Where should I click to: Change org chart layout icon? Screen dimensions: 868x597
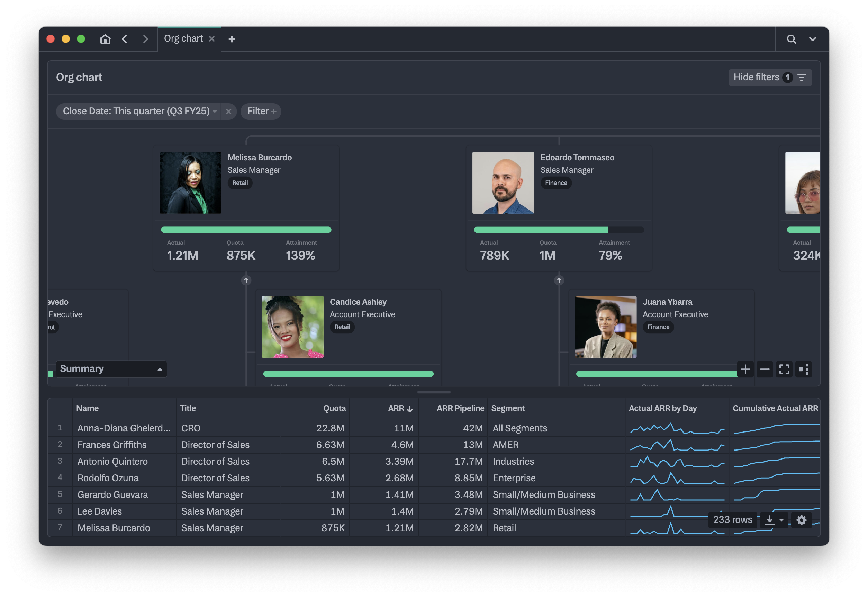point(803,369)
